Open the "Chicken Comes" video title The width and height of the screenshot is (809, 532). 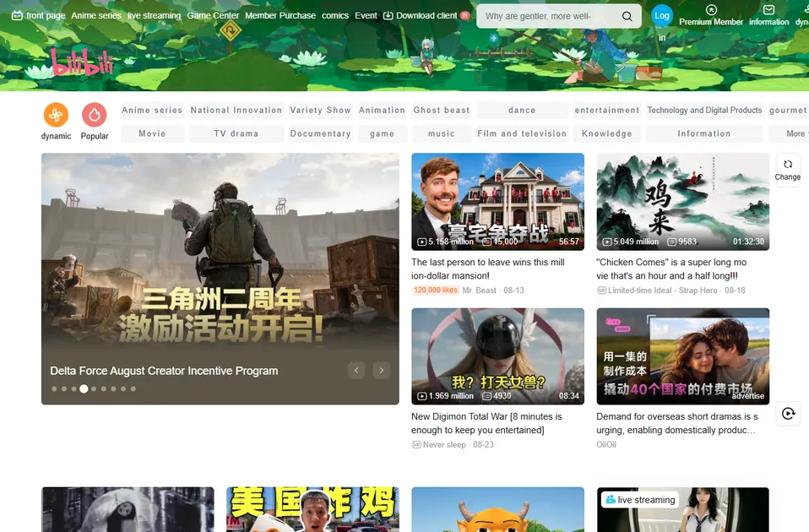671,269
